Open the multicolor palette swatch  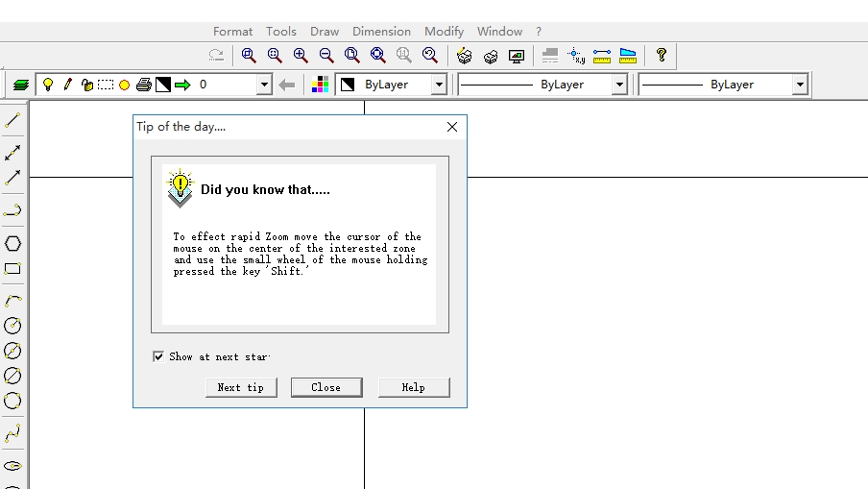[x=321, y=85]
